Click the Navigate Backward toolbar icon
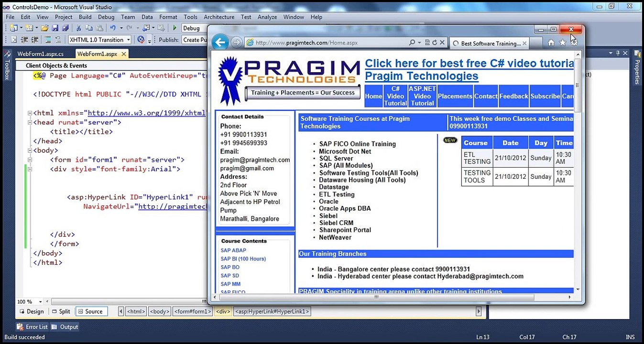Screen dimensions: 644x344 click(x=146, y=28)
